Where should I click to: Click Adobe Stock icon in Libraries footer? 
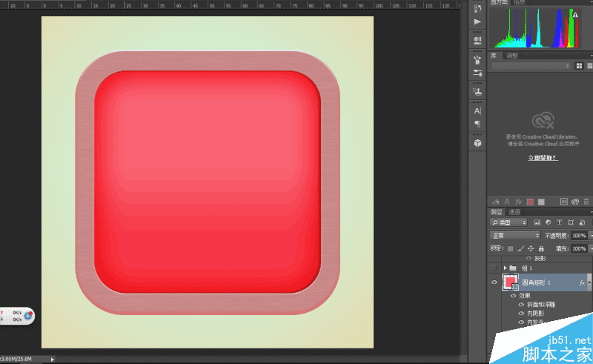564,202
